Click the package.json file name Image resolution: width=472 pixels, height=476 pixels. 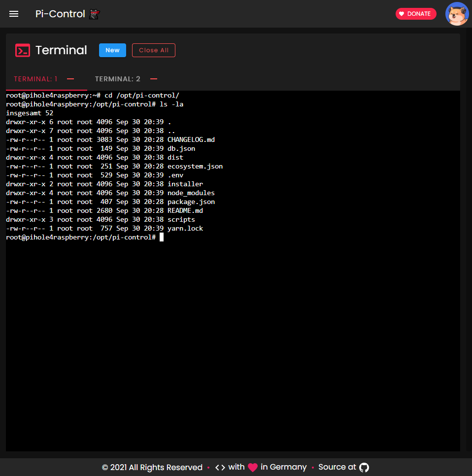(191, 202)
